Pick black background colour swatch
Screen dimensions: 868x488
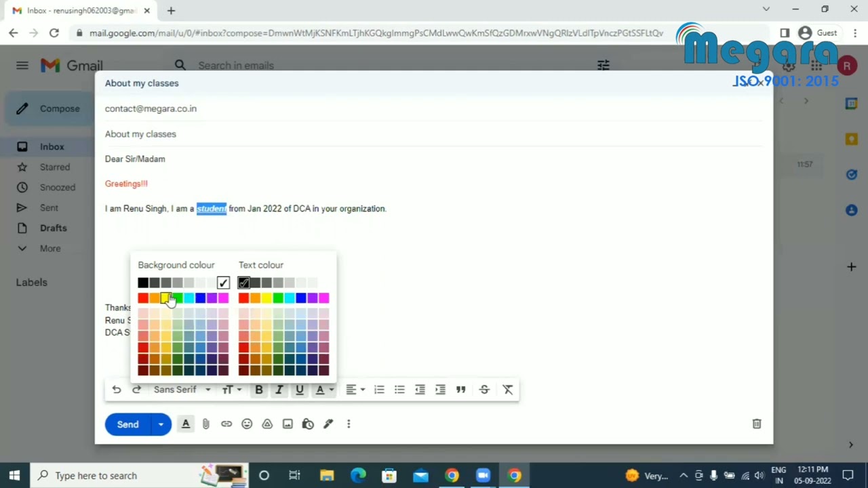click(x=143, y=283)
